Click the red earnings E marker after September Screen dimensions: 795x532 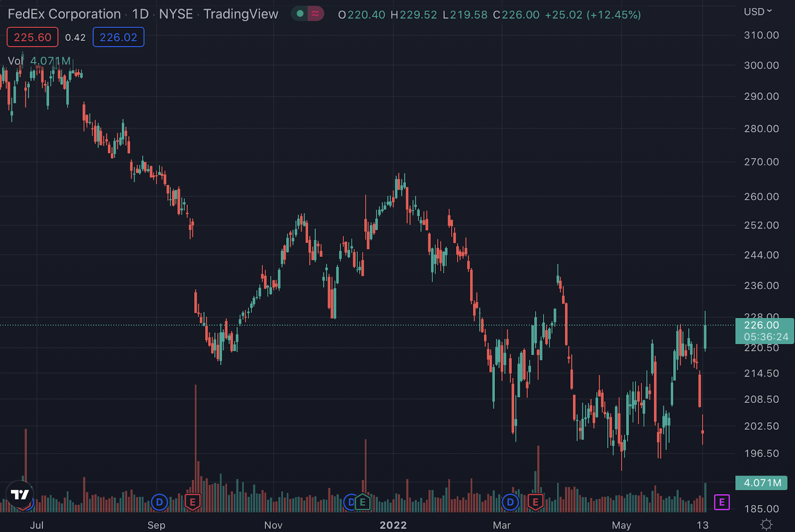coord(193,502)
